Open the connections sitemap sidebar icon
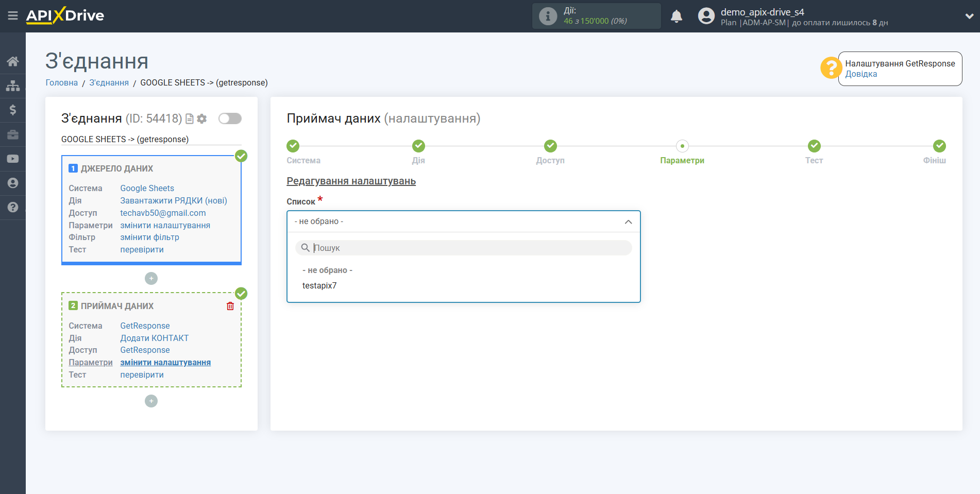Screen dimensions: 980x494 [13, 86]
